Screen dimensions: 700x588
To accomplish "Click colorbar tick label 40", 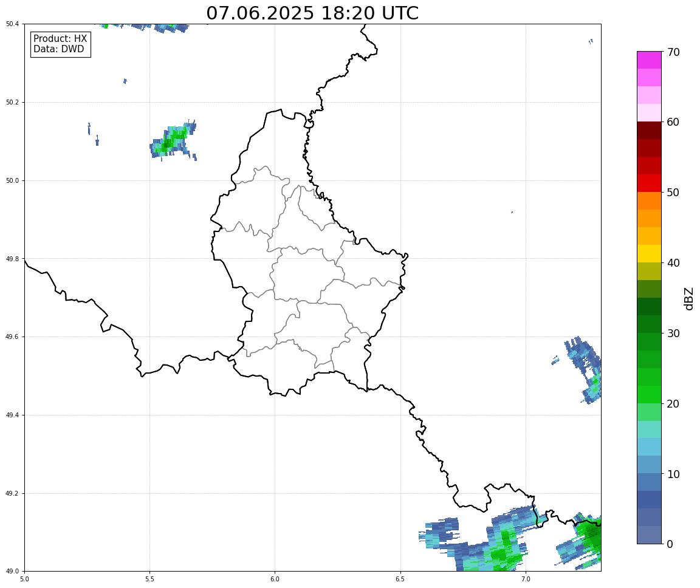I will tap(673, 263).
